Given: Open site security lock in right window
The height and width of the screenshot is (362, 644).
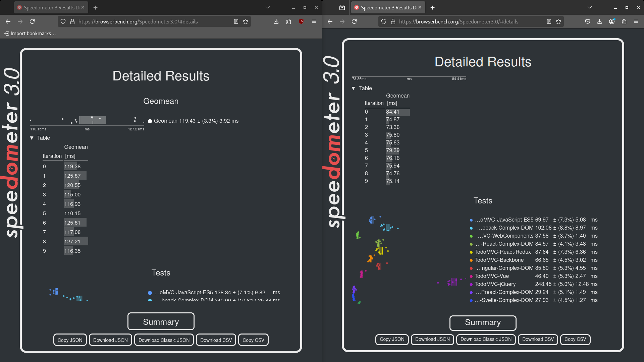Looking at the screenshot, I should coord(393,21).
